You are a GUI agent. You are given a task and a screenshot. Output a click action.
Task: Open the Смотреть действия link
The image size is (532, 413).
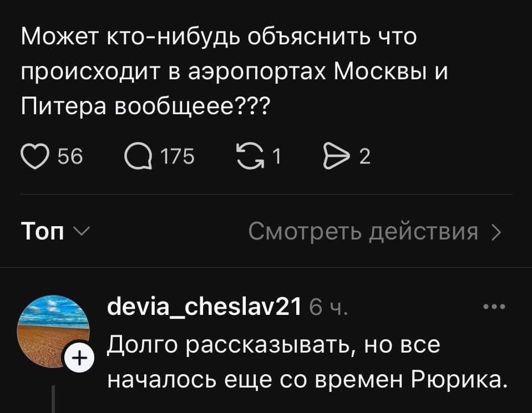coord(362,231)
